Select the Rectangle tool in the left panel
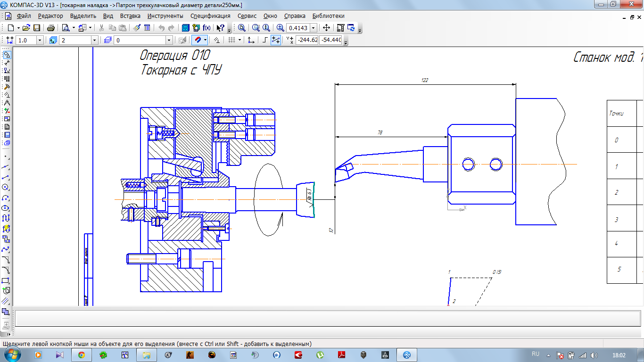644x362 pixels. (x=6, y=280)
